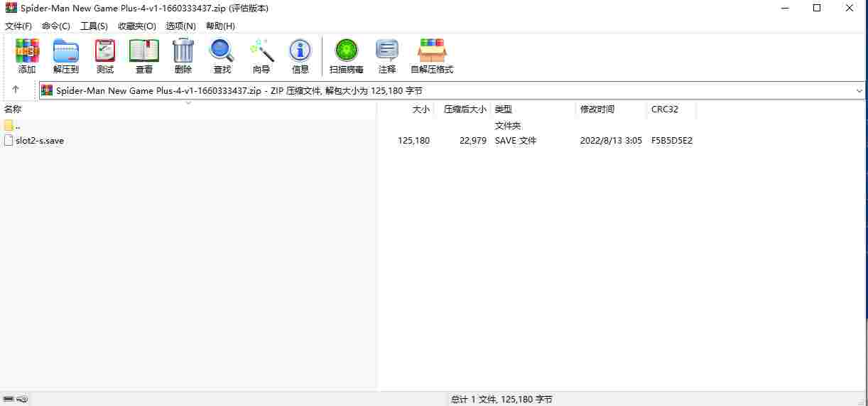Close the WinRAR window
This screenshot has height=406, width=868.
(850, 9)
